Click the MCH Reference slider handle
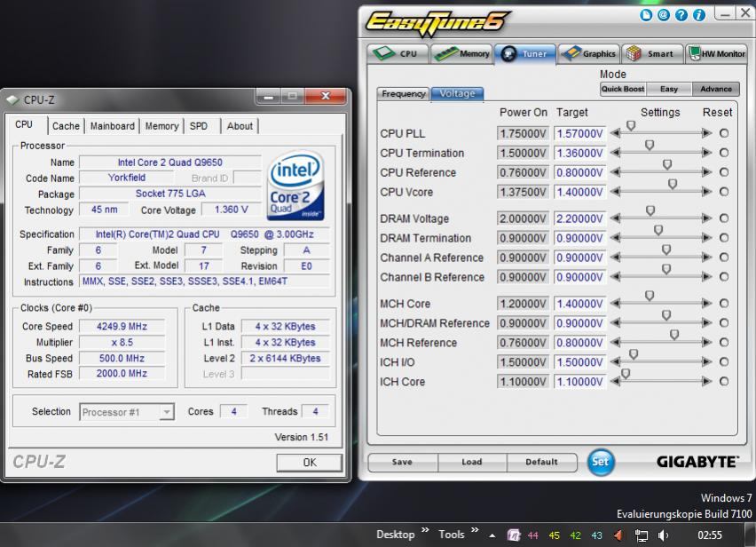This screenshot has height=547, width=756. coord(674,335)
